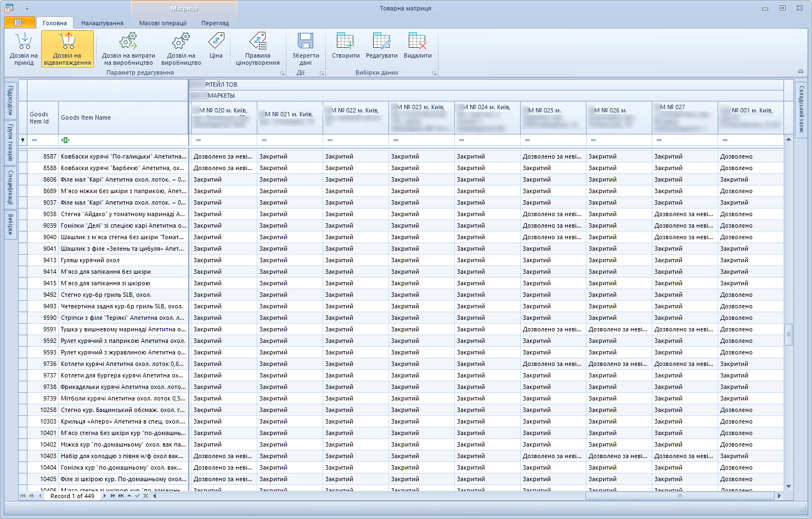Go to first record navigator button
The image size is (812, 519).
click(x=22, y=496)
